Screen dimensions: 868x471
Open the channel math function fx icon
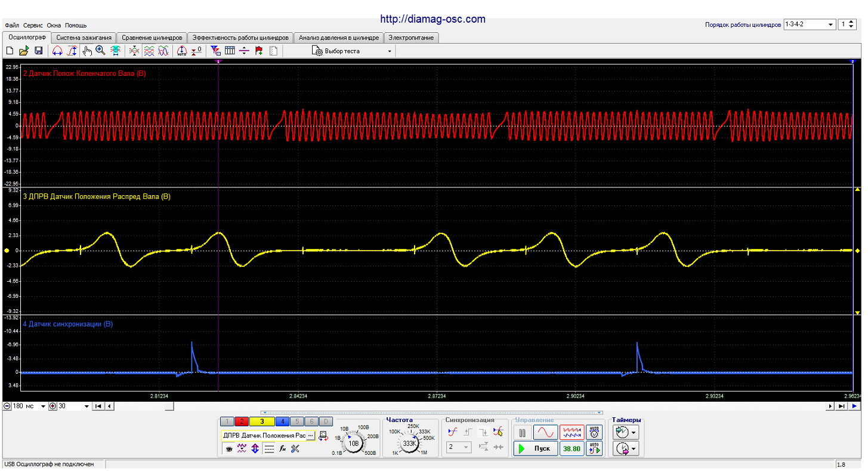[283, 448]
